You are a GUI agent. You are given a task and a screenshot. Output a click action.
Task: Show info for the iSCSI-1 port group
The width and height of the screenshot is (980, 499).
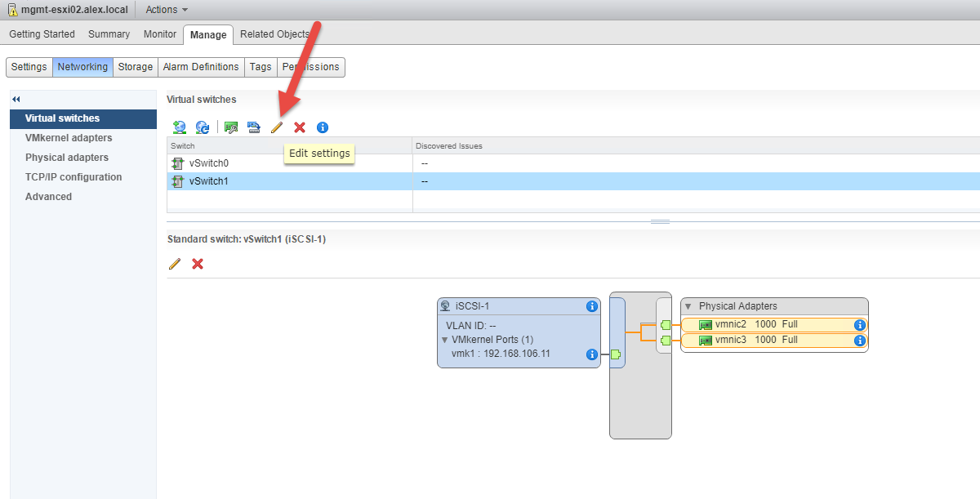(592, 306)
